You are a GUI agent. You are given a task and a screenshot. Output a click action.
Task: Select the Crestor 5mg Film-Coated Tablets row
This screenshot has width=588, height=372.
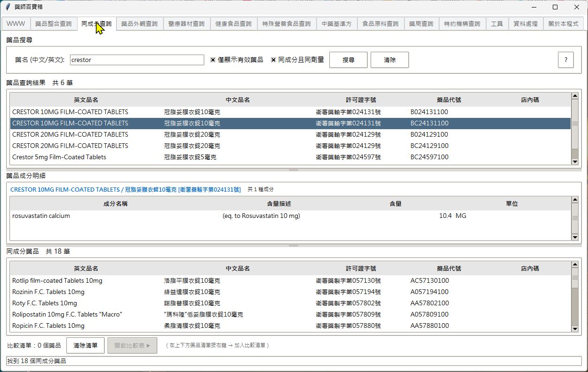290,157
